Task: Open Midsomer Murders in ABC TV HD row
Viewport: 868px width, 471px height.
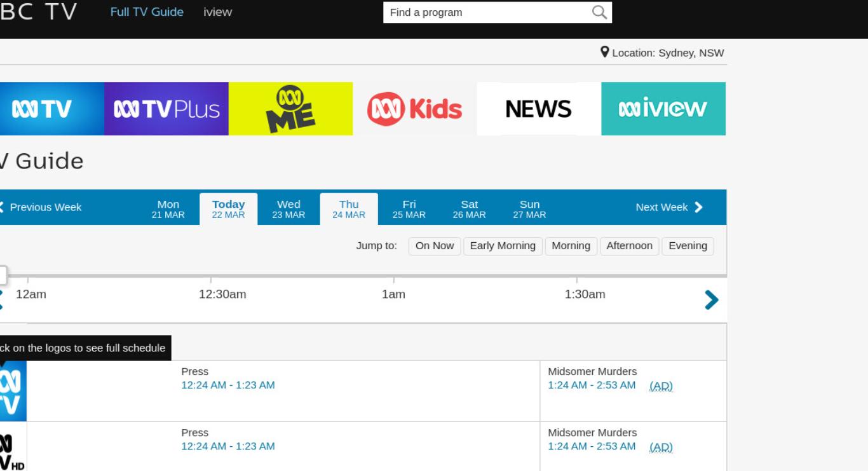Action: (x=592, y=433)
